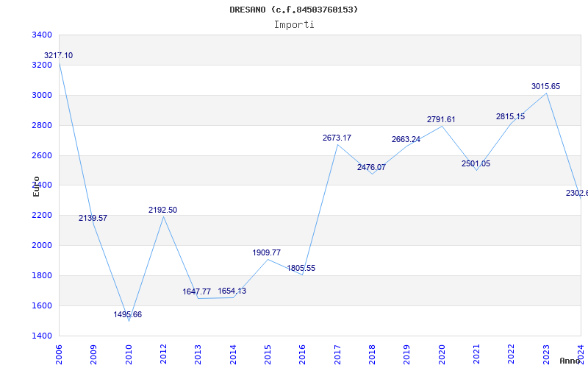This screenshot has width=588, height=368.
Task: Click the Euro y-axis title
Action: (x=36, y=186)
